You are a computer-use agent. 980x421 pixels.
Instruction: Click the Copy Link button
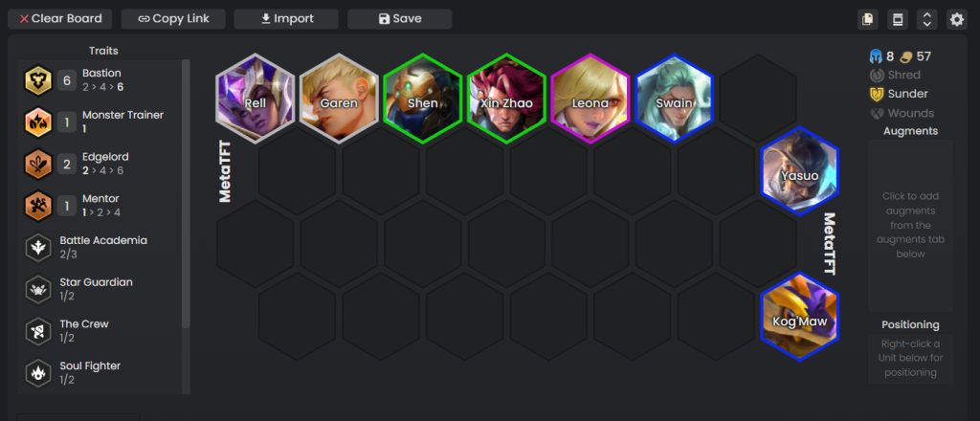click(173, 19)
